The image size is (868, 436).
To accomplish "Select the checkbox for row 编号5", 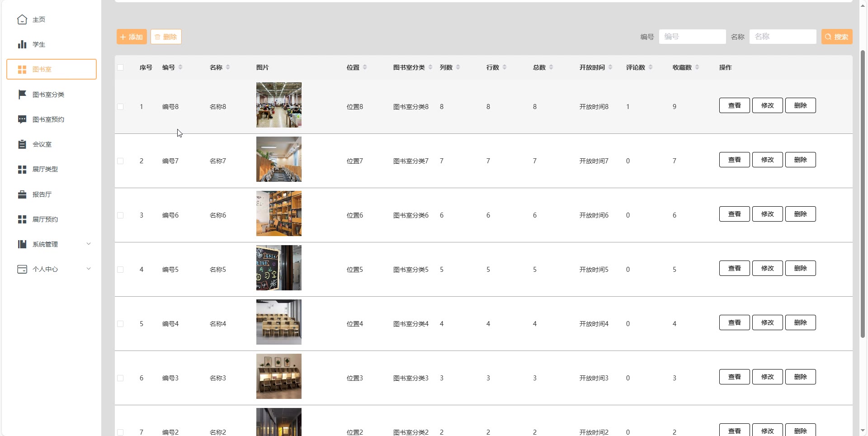I will click(120, 270).
